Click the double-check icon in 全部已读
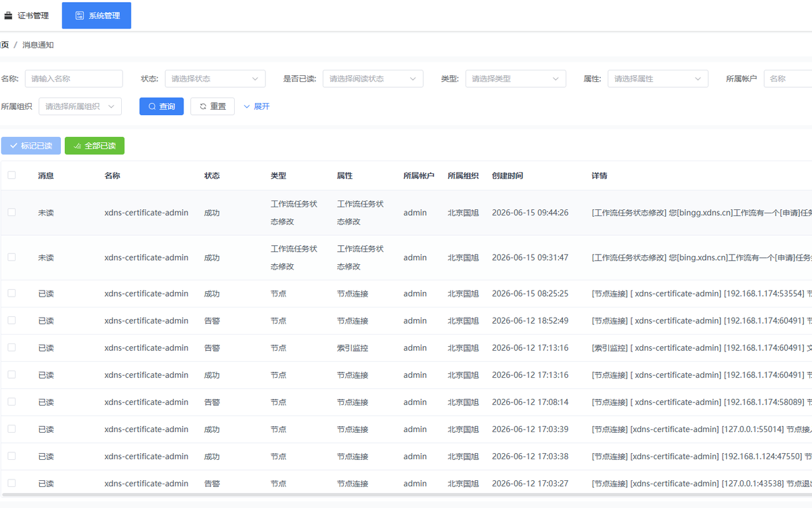This screenshot has height=508, width=812. pyautogui.click(x=77, y=146)
